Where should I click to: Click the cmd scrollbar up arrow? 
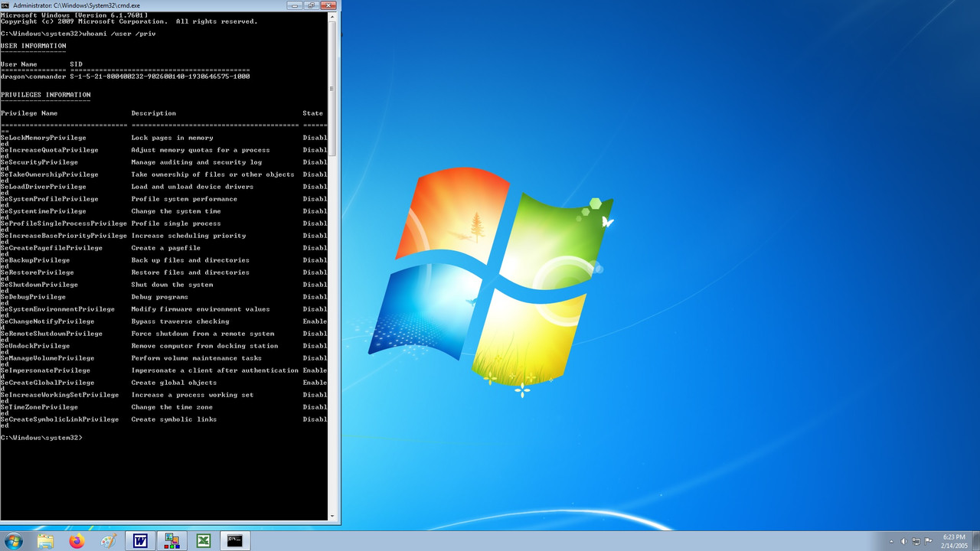pyautogui.click(x=332, y=16)
